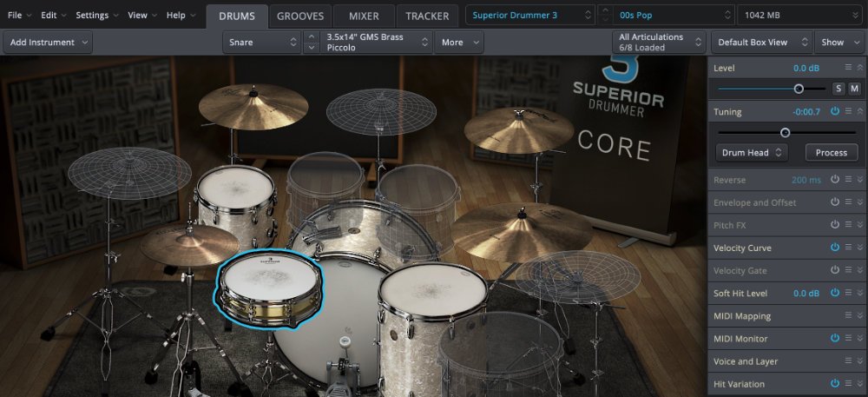The image size is (868, 397).
Task: Toggle the Soft Hit Level power button
Action: coord(835,293)
